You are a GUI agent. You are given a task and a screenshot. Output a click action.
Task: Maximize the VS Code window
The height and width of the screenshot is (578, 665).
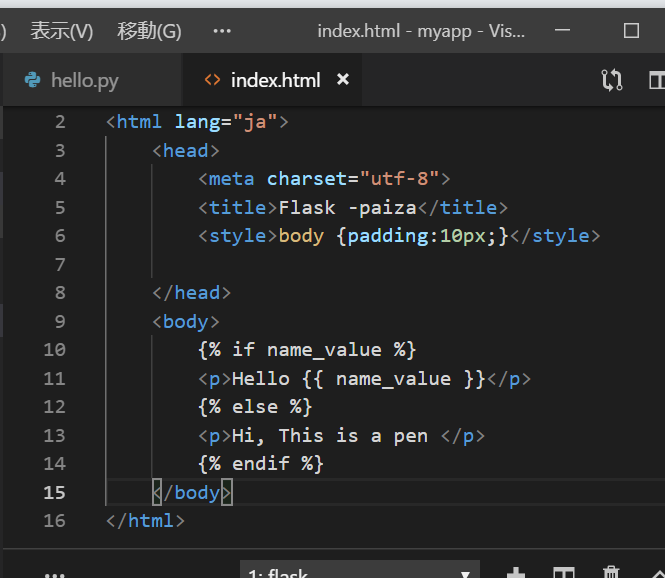point(631,30)
